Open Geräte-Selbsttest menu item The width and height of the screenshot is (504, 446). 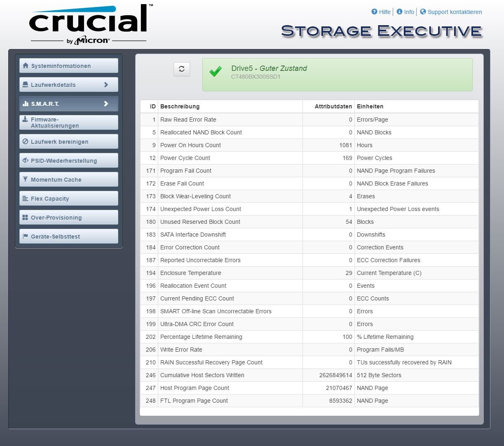pyautogui.click(x=69, y=236)
